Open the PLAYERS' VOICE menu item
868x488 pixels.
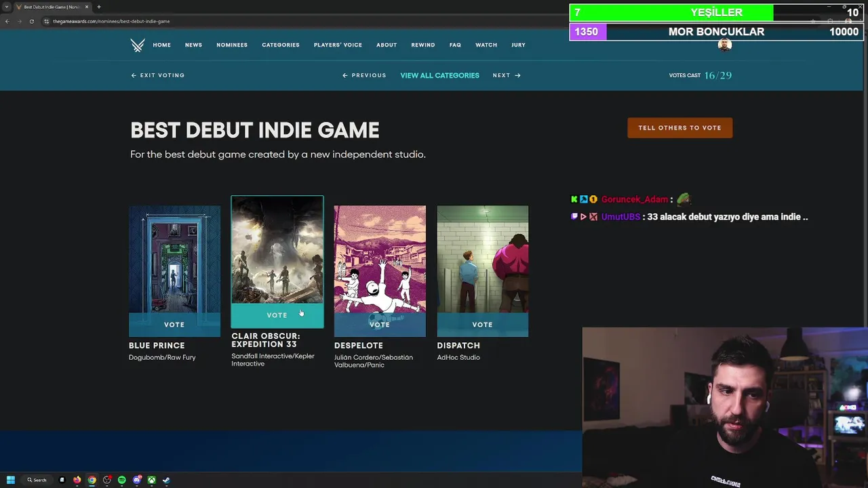[338, 45]
